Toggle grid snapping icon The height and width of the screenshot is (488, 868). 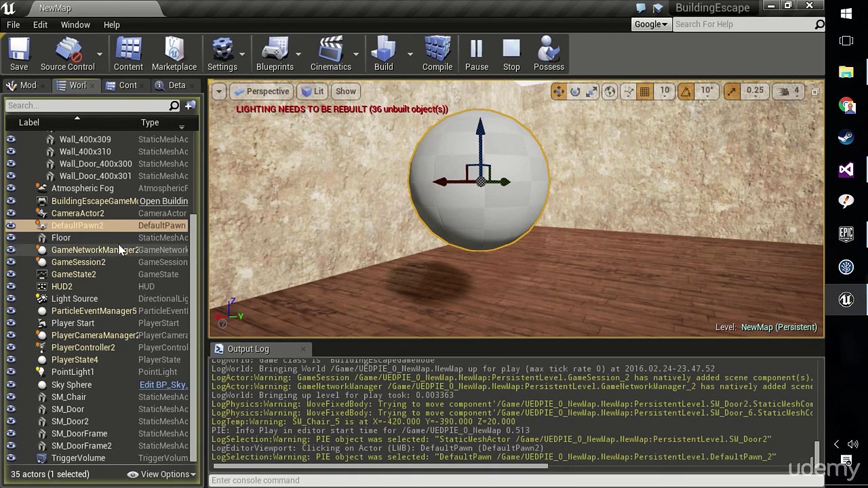[645, 91]
